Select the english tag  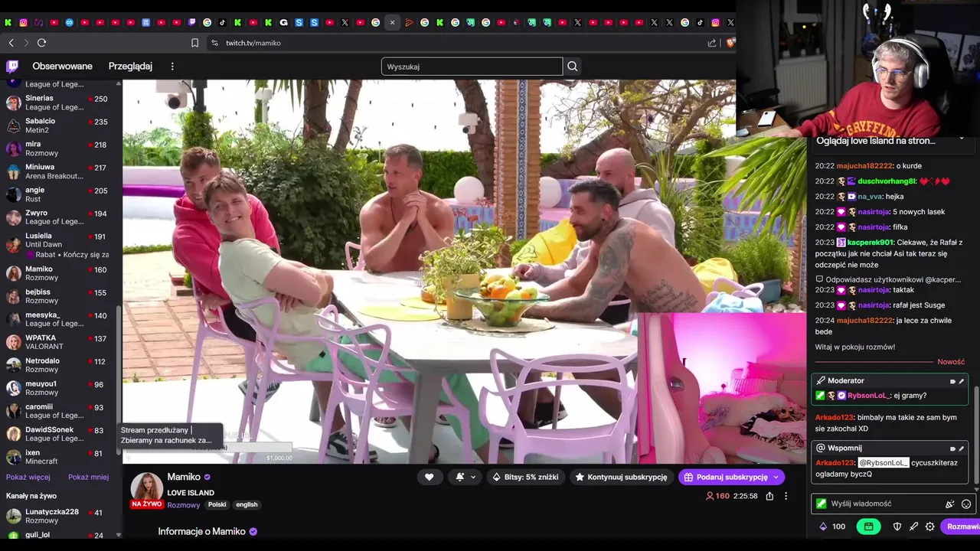point(247,505)
